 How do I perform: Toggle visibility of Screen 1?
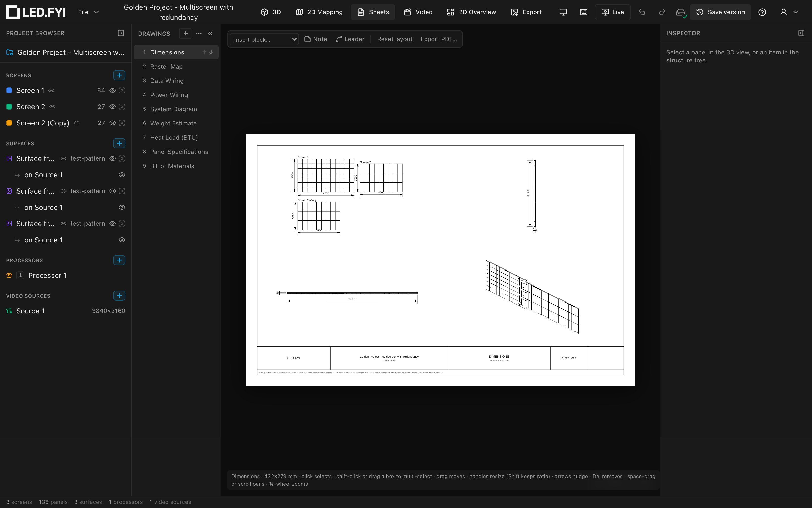point(113,90)
